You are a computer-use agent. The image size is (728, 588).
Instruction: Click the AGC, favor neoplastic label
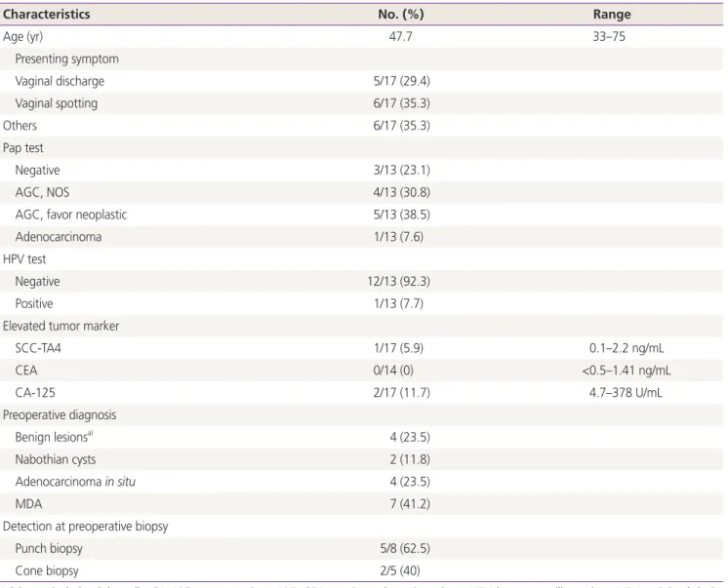(71, 215)
